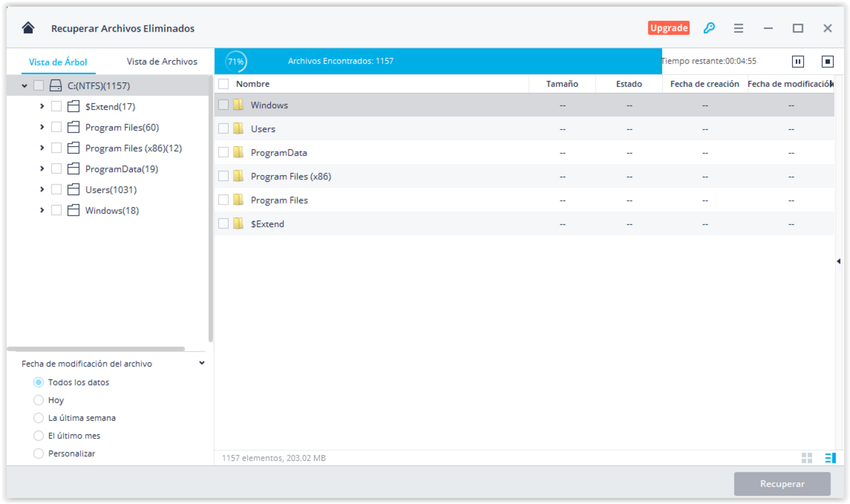Expand the Windows(18) tree node

pyautogui.click(x=42, y=210)
